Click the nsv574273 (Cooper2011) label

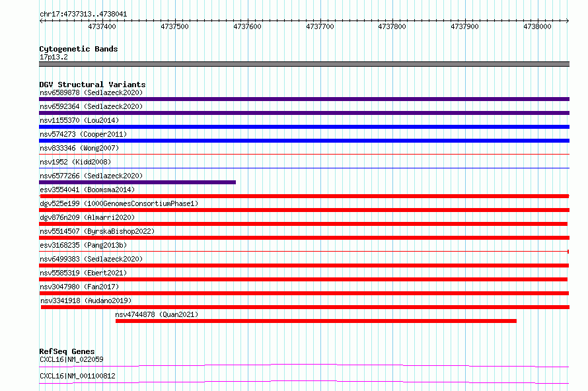click(x=83, y=134)
